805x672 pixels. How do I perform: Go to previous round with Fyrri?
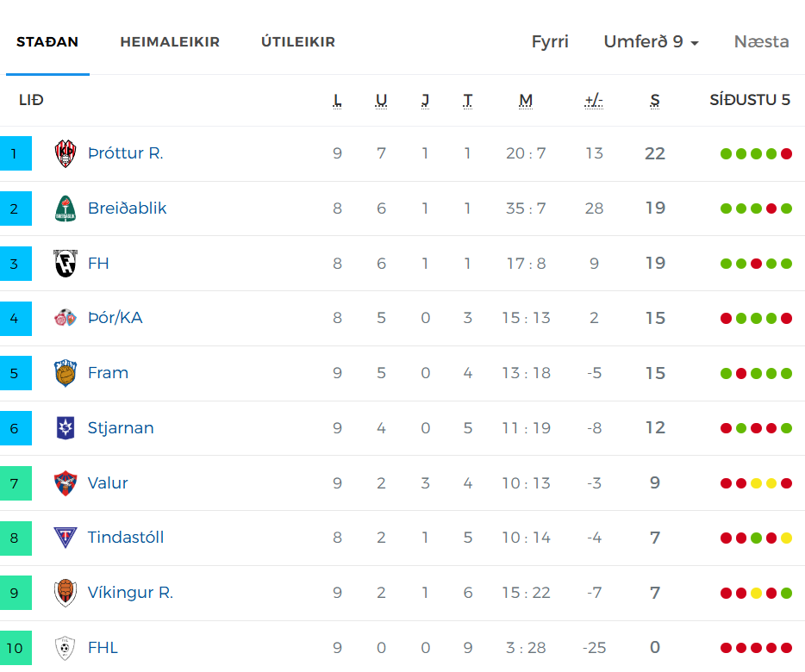[x=550, y=41]
